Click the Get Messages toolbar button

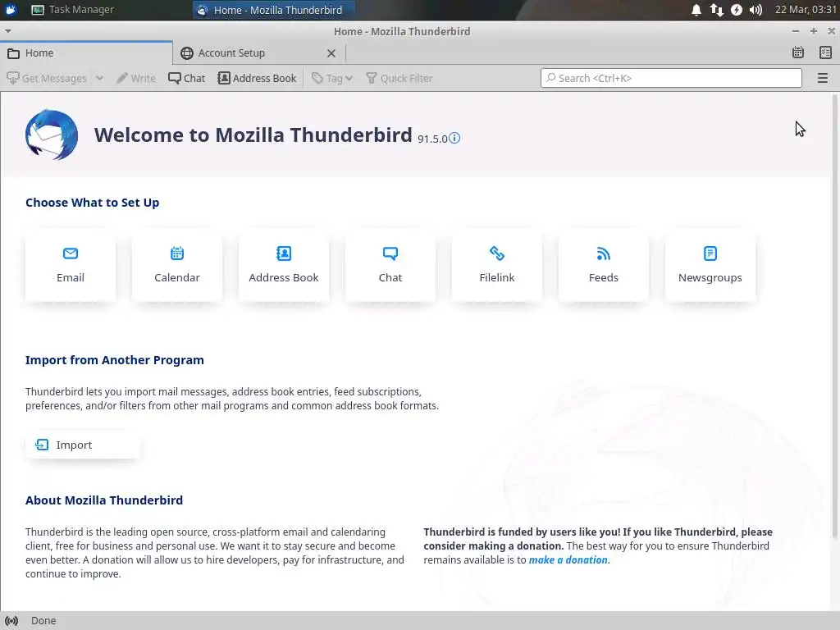[47, 78]
